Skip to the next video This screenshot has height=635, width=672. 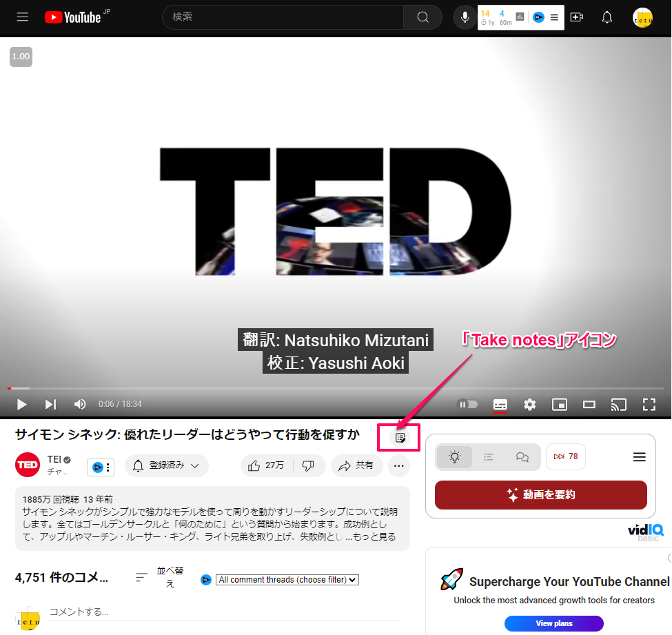50,404
